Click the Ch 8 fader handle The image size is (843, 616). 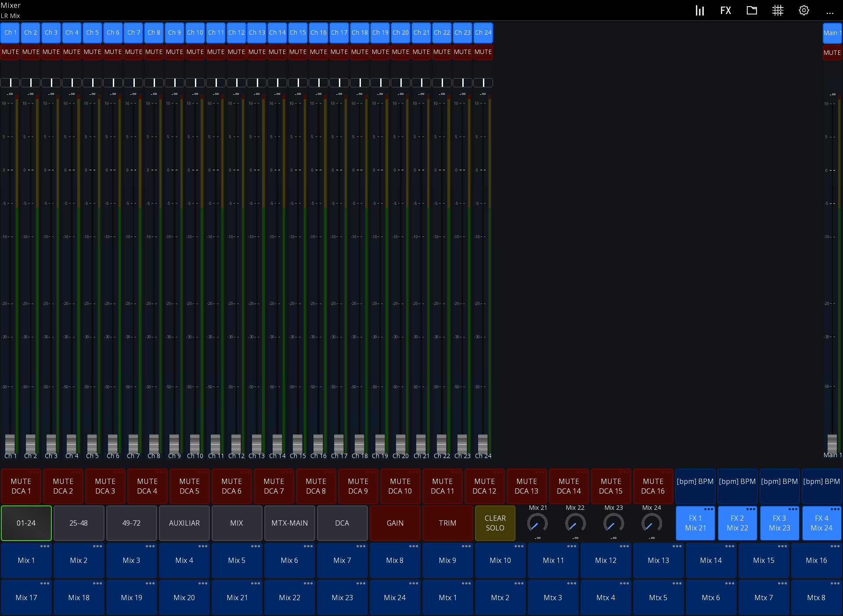[154, 444]
